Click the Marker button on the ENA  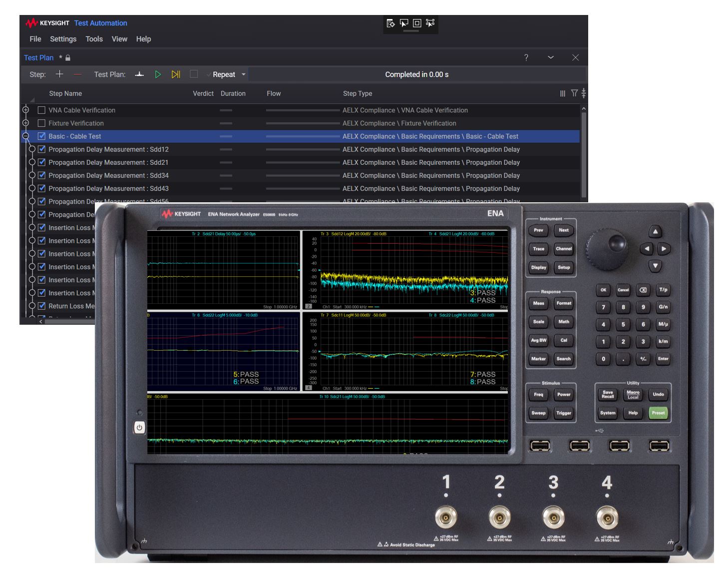pyautogui.click(x=538, y=359)
